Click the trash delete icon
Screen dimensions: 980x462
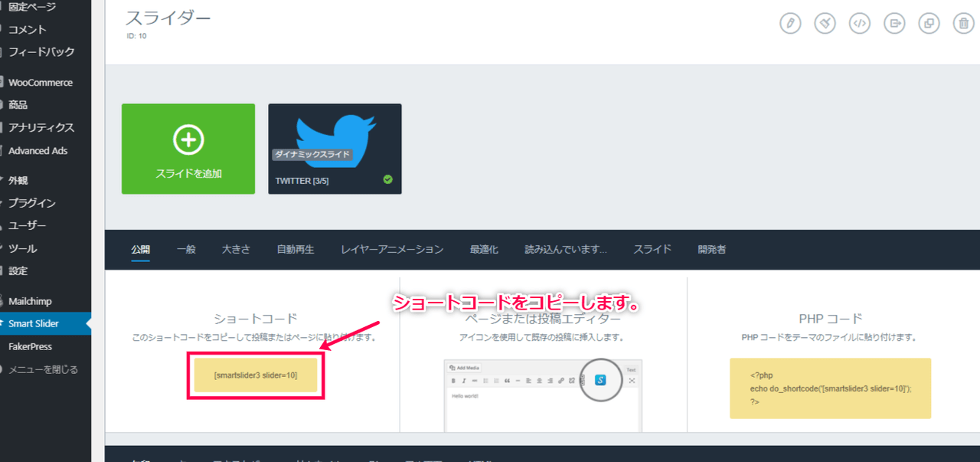pyautogui.click(x=963, y=23)
